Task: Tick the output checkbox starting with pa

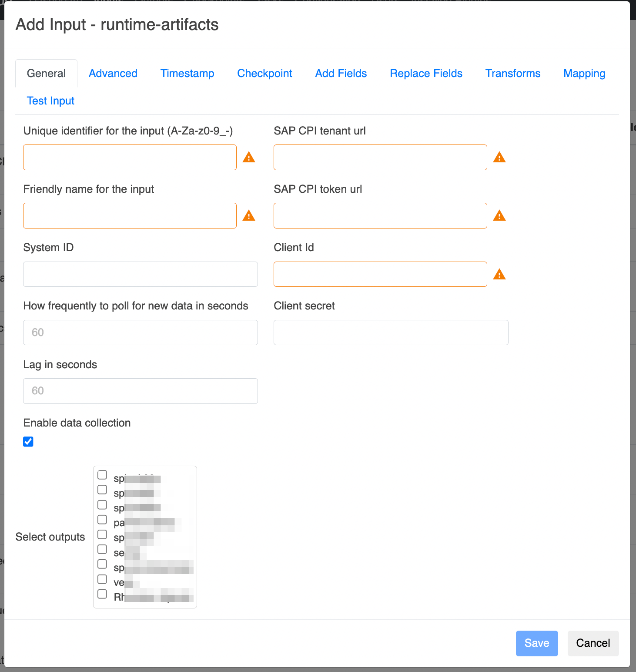Action: (x=102, y=520)
